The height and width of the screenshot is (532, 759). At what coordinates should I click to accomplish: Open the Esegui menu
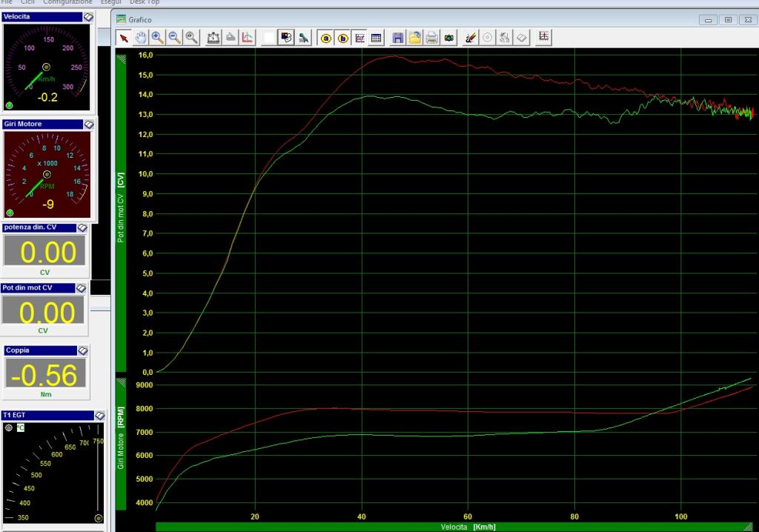[x=111, y=2]
